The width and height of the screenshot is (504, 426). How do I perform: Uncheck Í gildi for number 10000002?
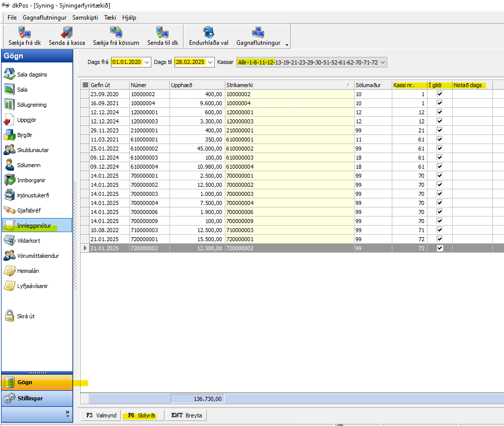point(440,94)
